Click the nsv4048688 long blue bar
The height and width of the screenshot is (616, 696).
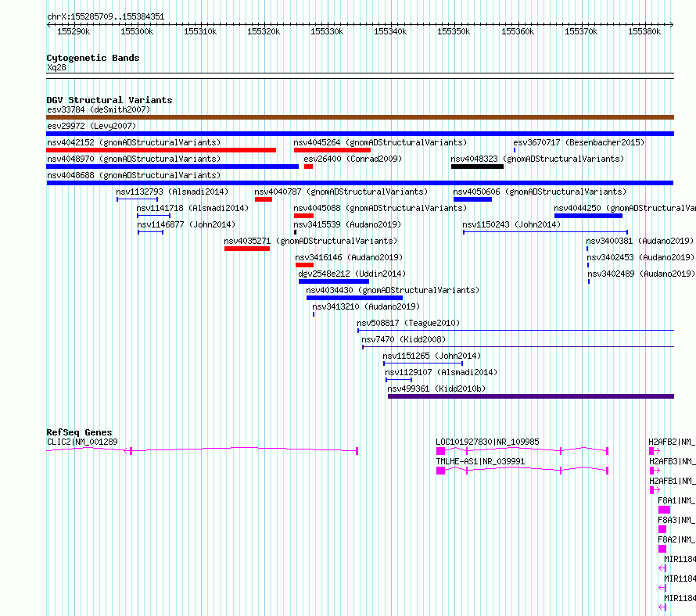(x=360, y=183)
